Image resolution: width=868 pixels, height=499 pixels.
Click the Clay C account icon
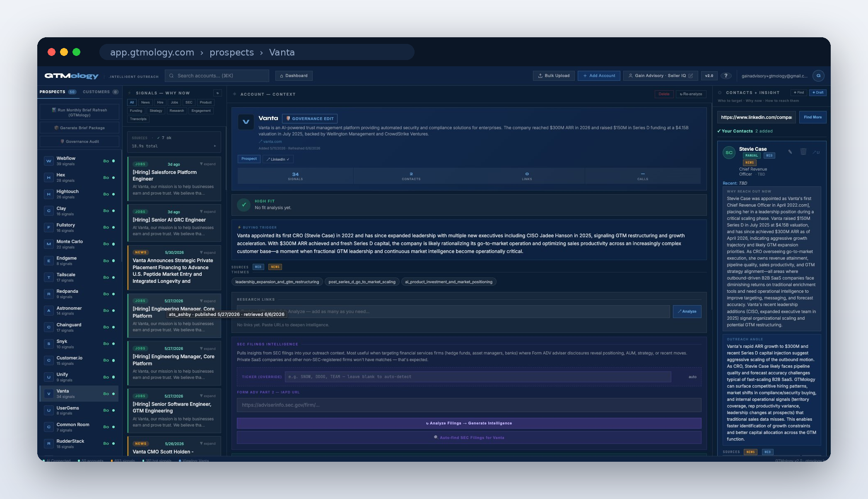(49, 211)
